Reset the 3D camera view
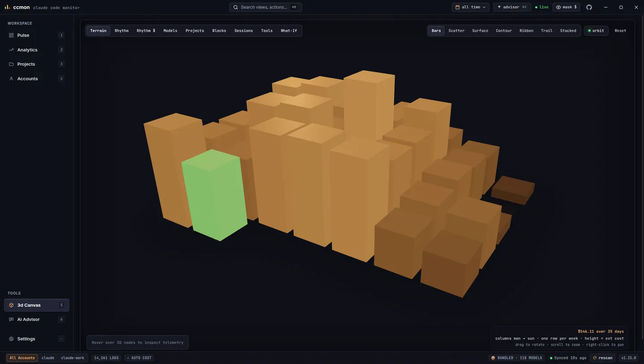 620,31
